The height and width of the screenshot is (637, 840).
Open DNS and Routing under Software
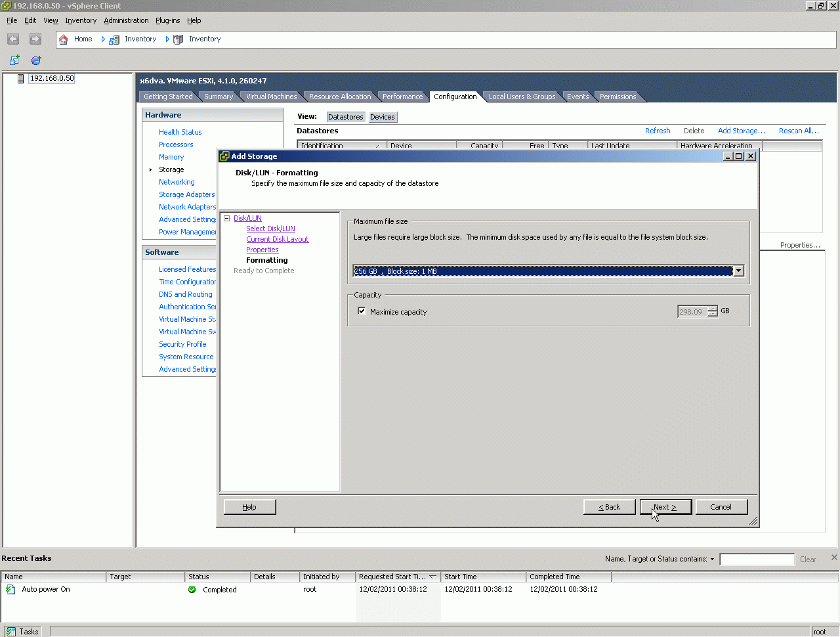pos(186,294)
